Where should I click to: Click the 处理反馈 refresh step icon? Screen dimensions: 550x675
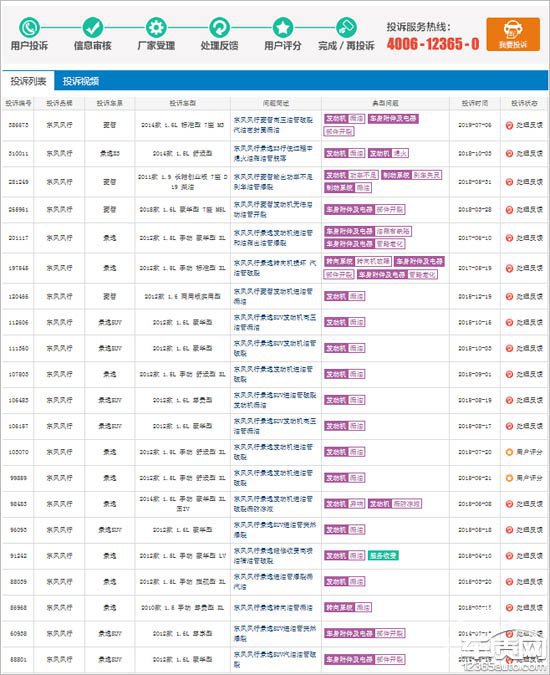(219, 28)
